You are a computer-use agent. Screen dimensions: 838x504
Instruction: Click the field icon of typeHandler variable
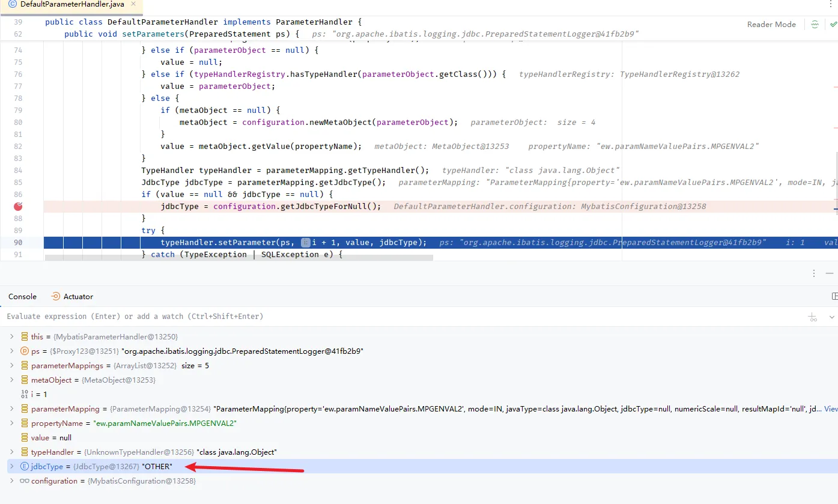coord(25,452)
